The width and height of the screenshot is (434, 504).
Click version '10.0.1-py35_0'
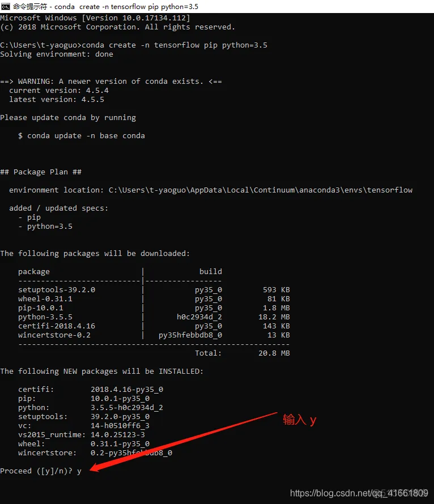pos(120,399)
